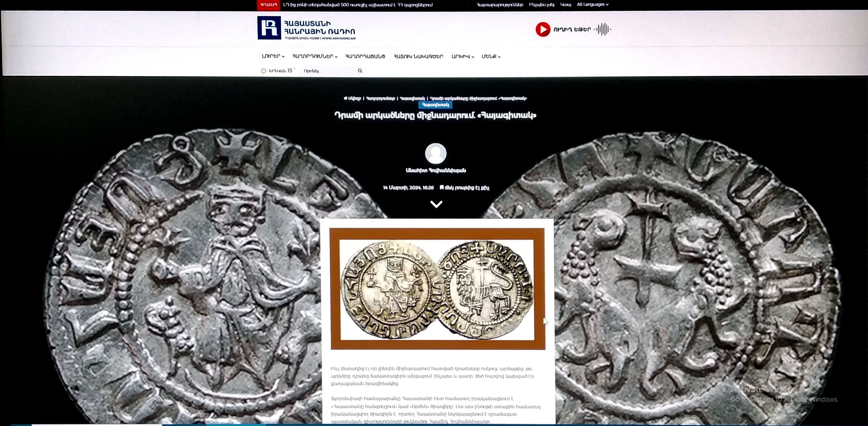The width and height of the screenshot is (868, 426).
Task: Expand the ԼՈՒՐԵՐ menu
Action: (x=273, y=56)
